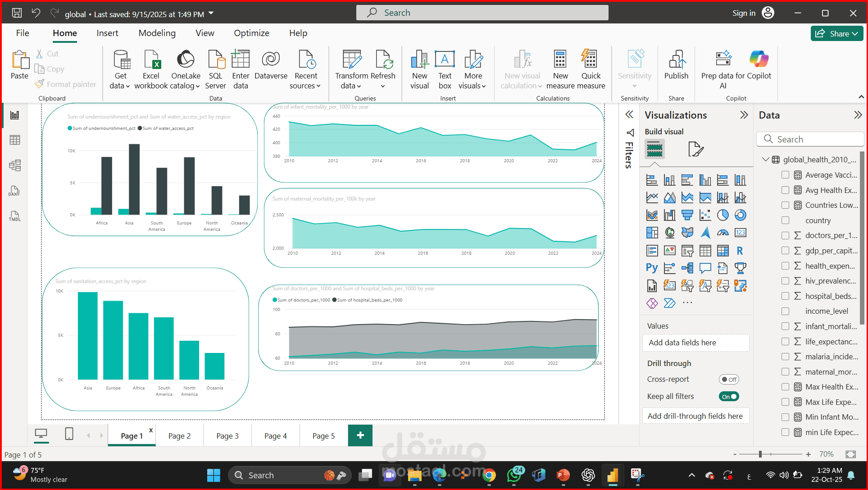The image size is (868, 490).
Task: Open the DAX query view in left sidebar
Action: (14, 191)
